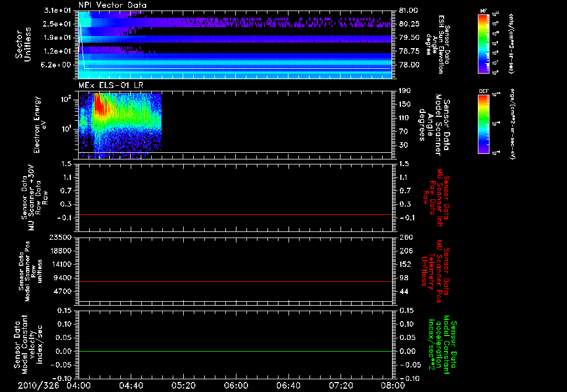Click the "08:00" time tick label
Image resolution: width=567 pixels, height=392 pixels.
click(393, 385)
